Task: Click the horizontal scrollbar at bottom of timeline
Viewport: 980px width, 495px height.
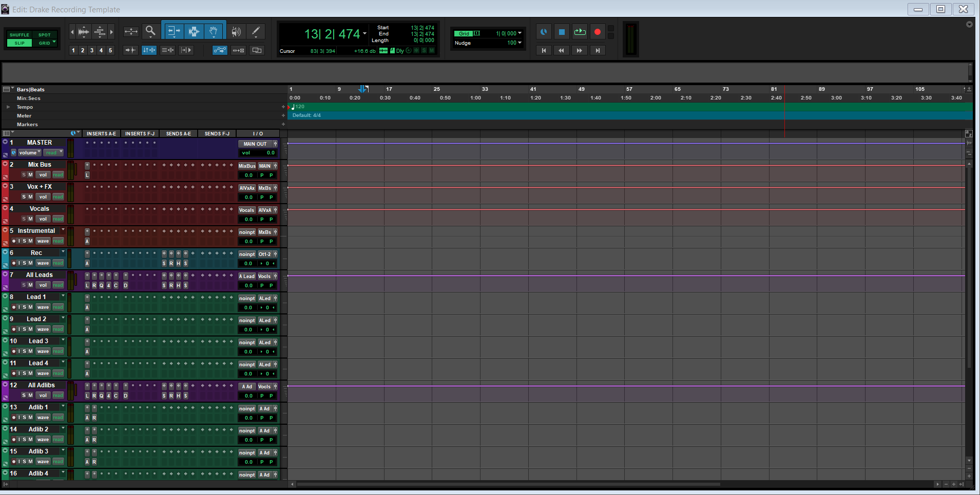Action: coord(508,484)
